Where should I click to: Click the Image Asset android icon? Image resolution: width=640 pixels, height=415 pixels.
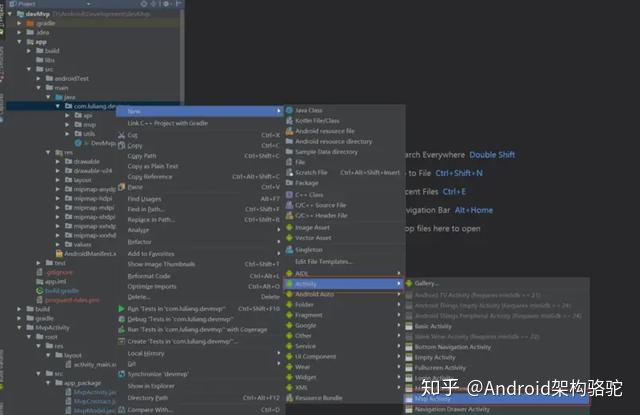tap(289, 227)
